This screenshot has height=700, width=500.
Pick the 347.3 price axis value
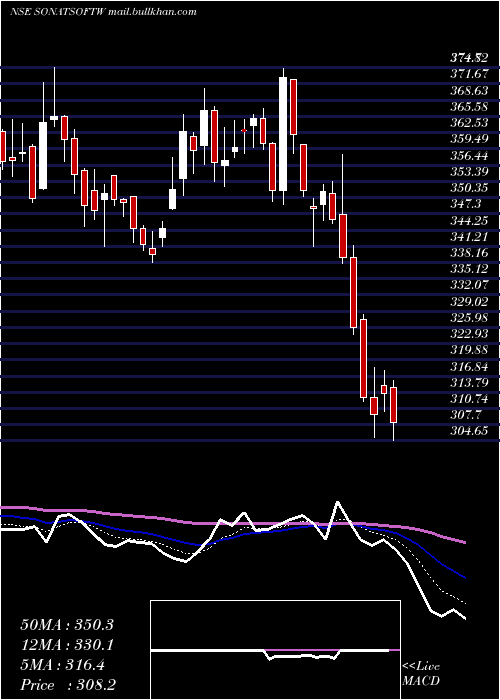click(x=466, y=204)
